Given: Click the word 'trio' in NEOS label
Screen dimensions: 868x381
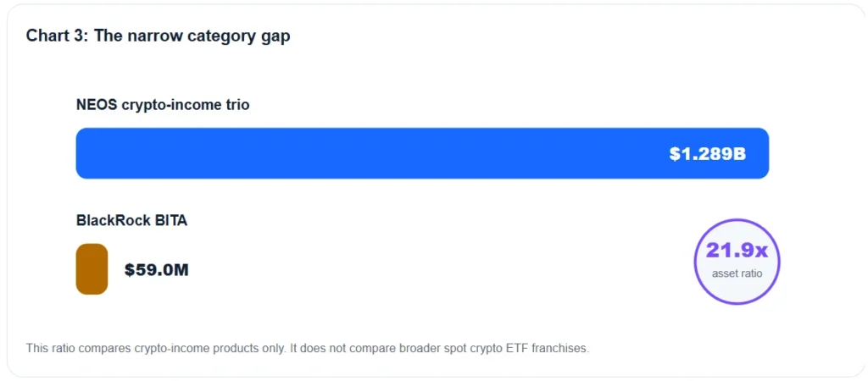Looking at the screenshot, I should coord(238,104).
